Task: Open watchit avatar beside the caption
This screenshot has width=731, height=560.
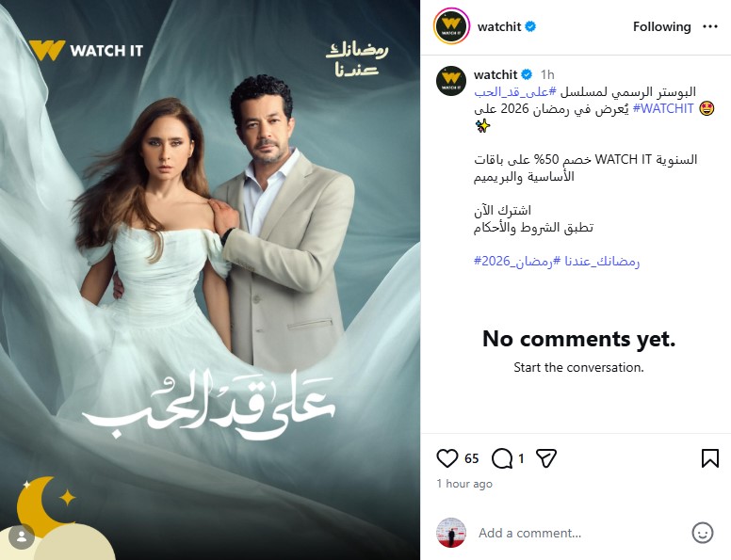Action: 451,81
